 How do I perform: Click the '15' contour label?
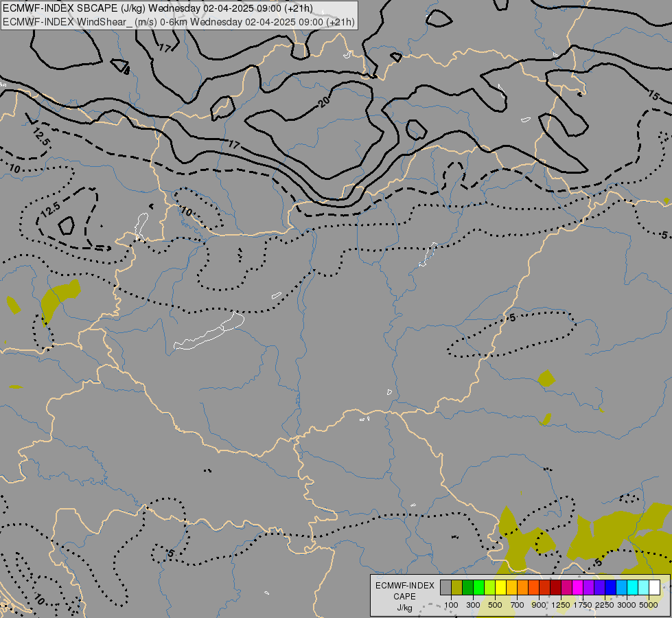653,95
